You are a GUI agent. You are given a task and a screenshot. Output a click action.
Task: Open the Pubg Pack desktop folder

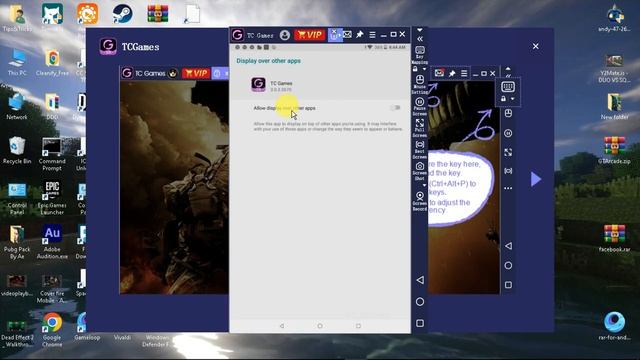coord(17,242)
